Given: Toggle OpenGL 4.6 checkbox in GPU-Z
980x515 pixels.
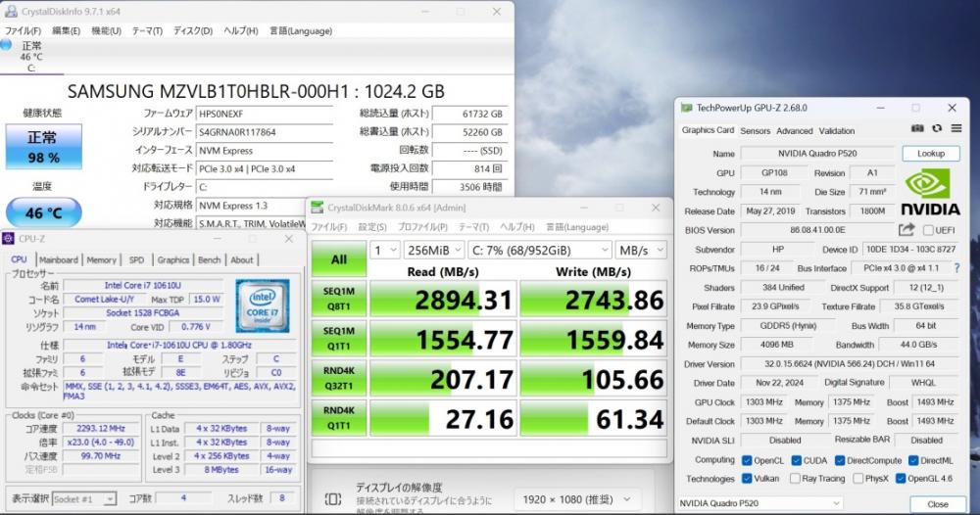Looking at the screenshot, I should click(x=900, y=479).
